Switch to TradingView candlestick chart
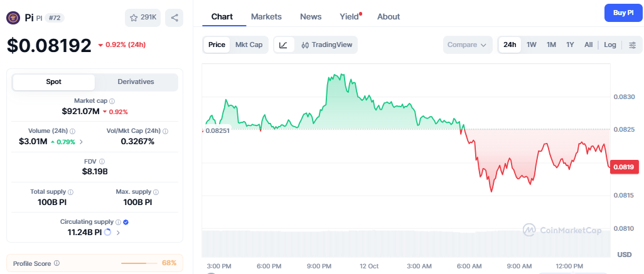 [326, 45]
